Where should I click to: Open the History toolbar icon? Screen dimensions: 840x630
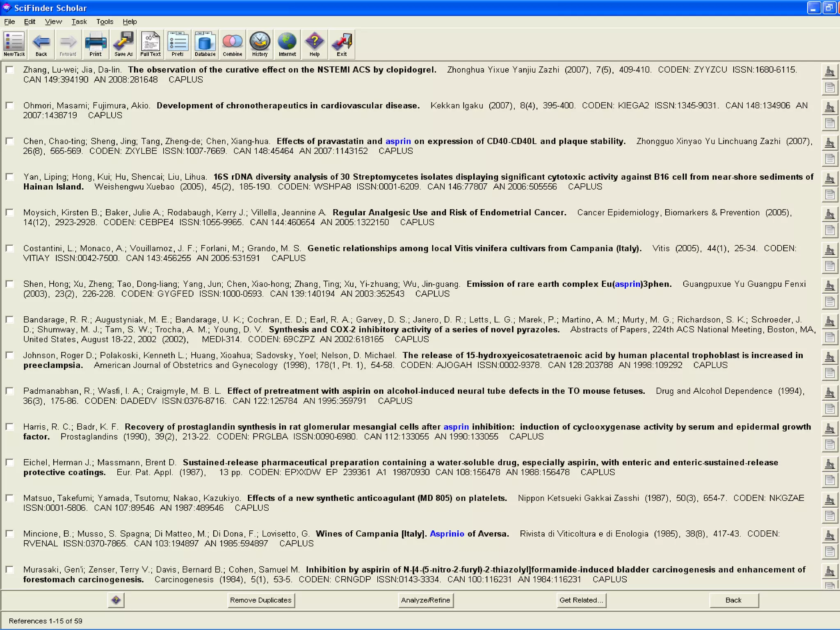(260, 44)
